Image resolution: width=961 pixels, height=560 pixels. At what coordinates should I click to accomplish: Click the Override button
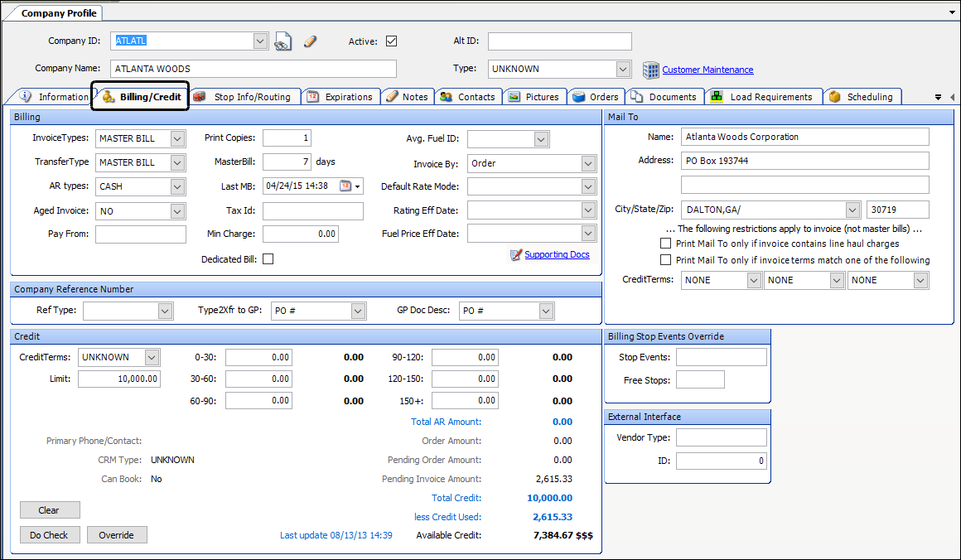coord(117,535)
